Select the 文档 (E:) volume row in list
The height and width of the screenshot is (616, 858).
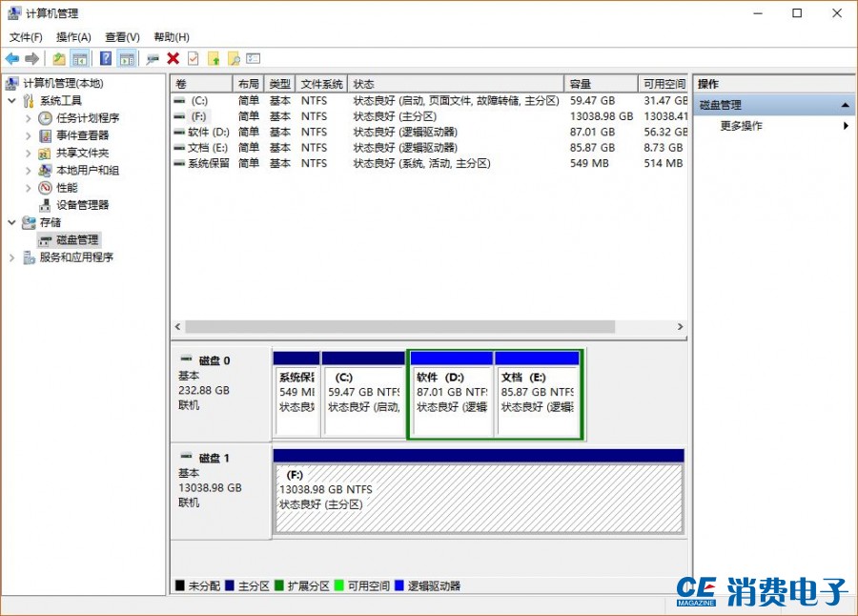point(430,147)
